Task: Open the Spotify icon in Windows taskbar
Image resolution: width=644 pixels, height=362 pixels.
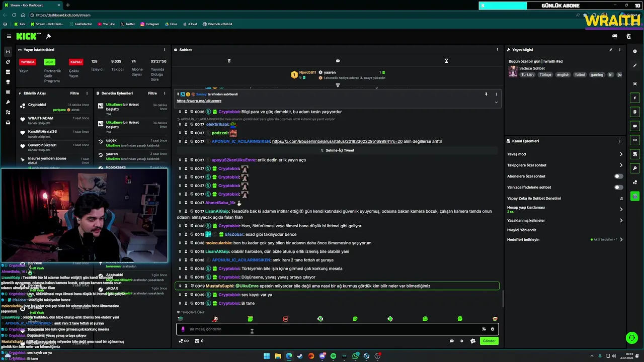Action: pos(333,356)
